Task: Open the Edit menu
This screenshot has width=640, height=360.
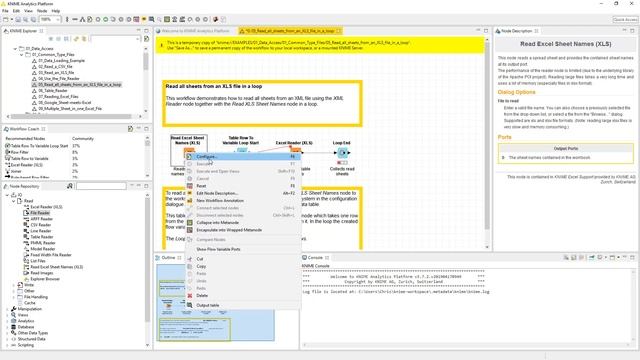Action: click(x=16, y=11)
